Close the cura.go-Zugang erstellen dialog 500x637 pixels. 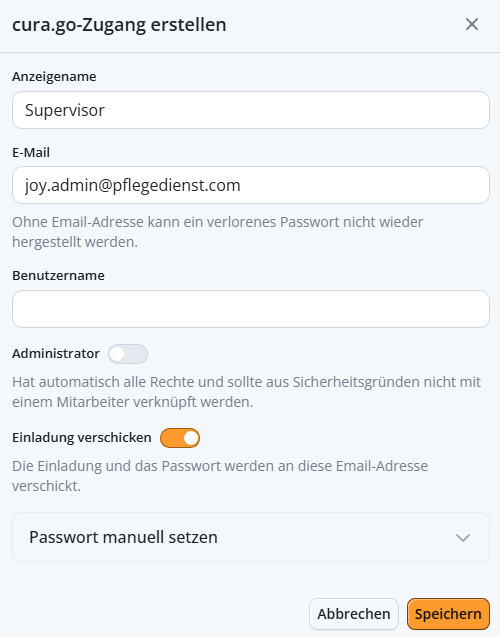(472, 24)
